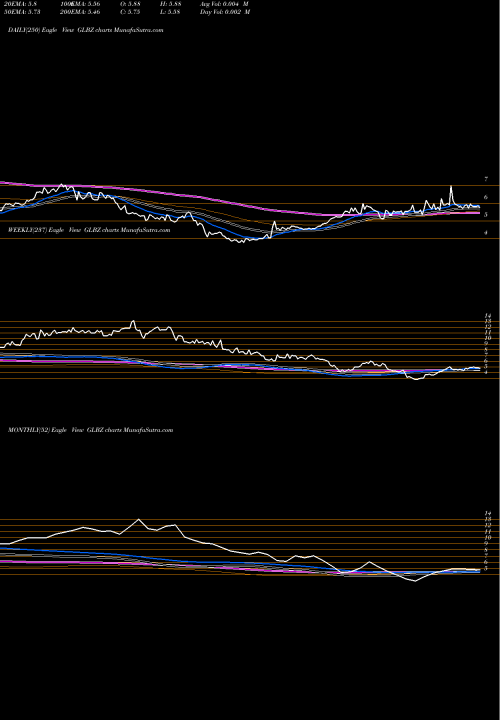The width and height of the screenshot is (500, 720).
Task: Click the Avg Vol figure
Action: coord(225,4)
